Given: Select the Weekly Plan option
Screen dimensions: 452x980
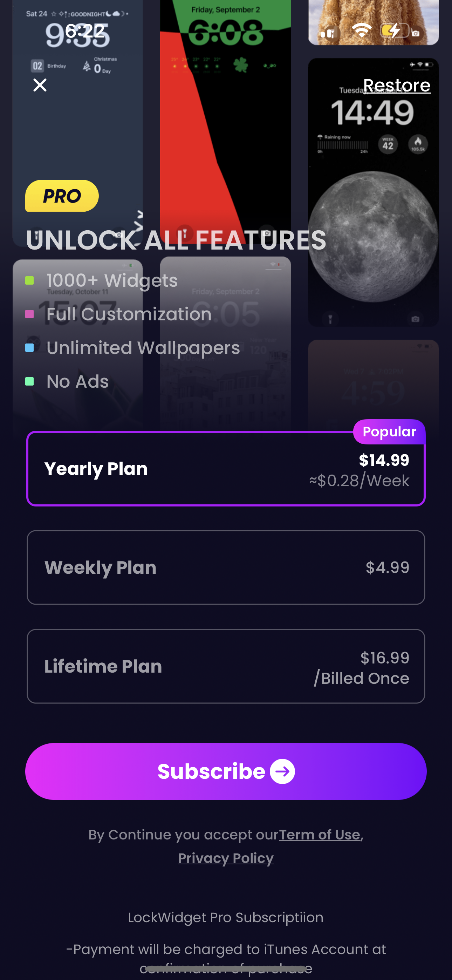Looking at the screenshot, I should tap(226, 567).
